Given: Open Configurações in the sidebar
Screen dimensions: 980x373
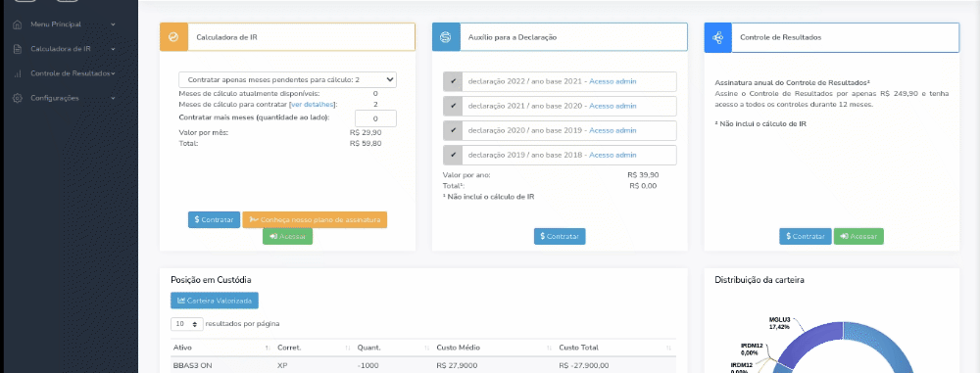Looking at the screenshot, I should 54,98.
